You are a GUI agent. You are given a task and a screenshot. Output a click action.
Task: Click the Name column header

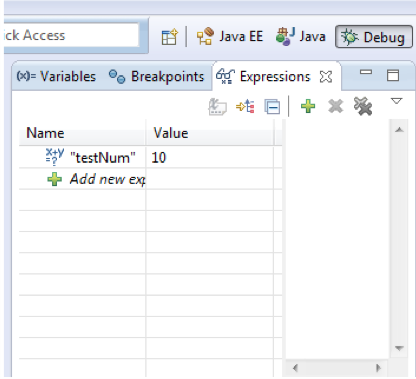point(82,133)
